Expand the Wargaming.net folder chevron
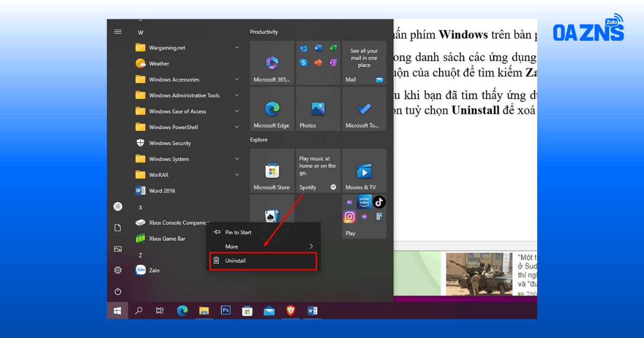Screen dimensions: 644x338 tap(237, 48)
